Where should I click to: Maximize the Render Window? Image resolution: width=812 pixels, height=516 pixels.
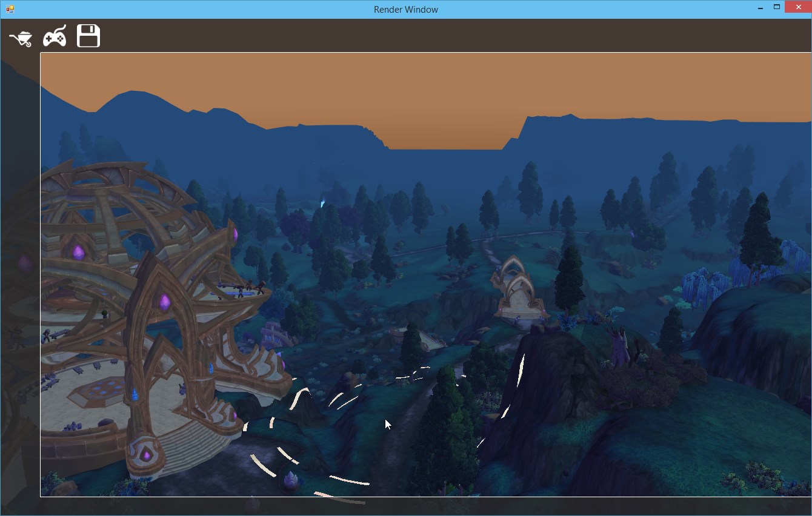coord(776,7)
